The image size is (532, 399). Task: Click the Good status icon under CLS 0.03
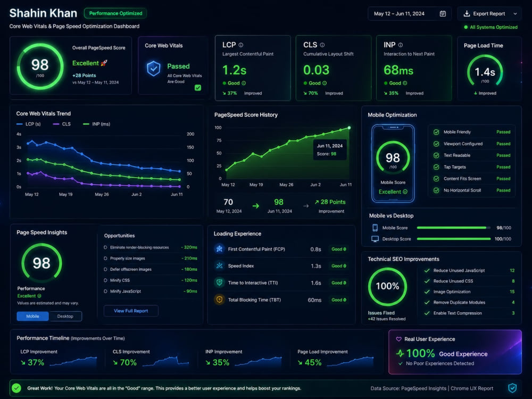325,83
